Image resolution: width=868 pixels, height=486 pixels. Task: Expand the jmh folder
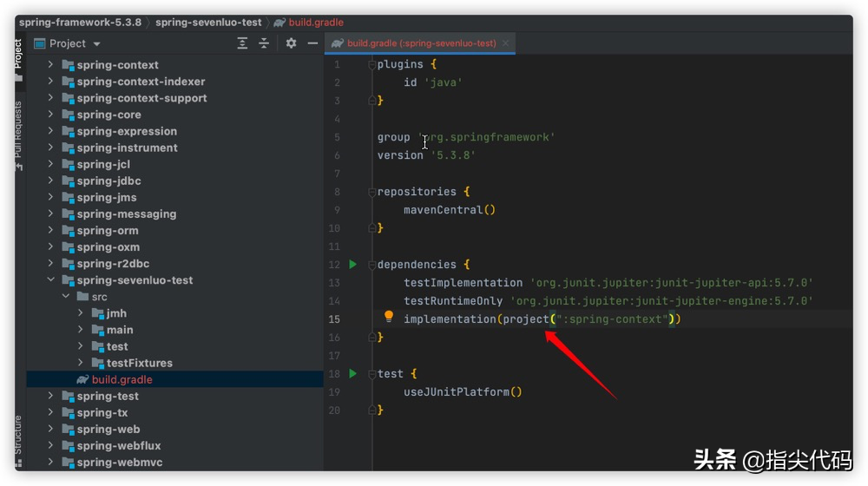click(80, 313)
